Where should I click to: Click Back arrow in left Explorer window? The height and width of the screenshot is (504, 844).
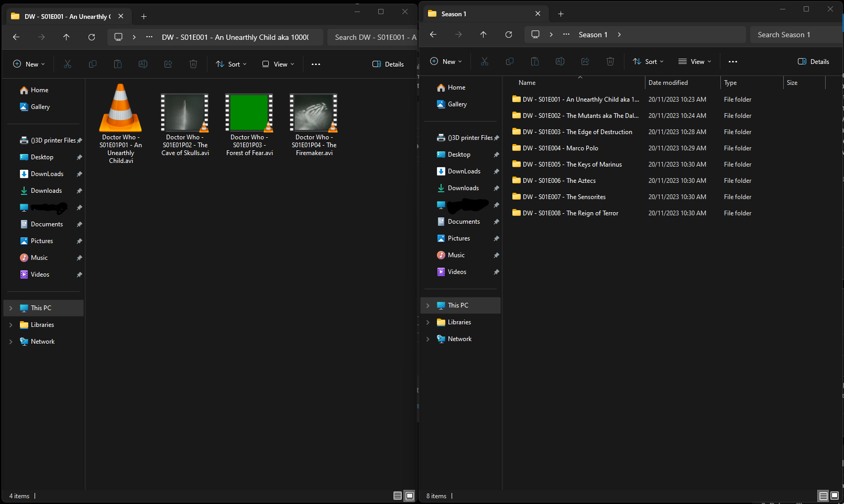[x=16, y=37]
